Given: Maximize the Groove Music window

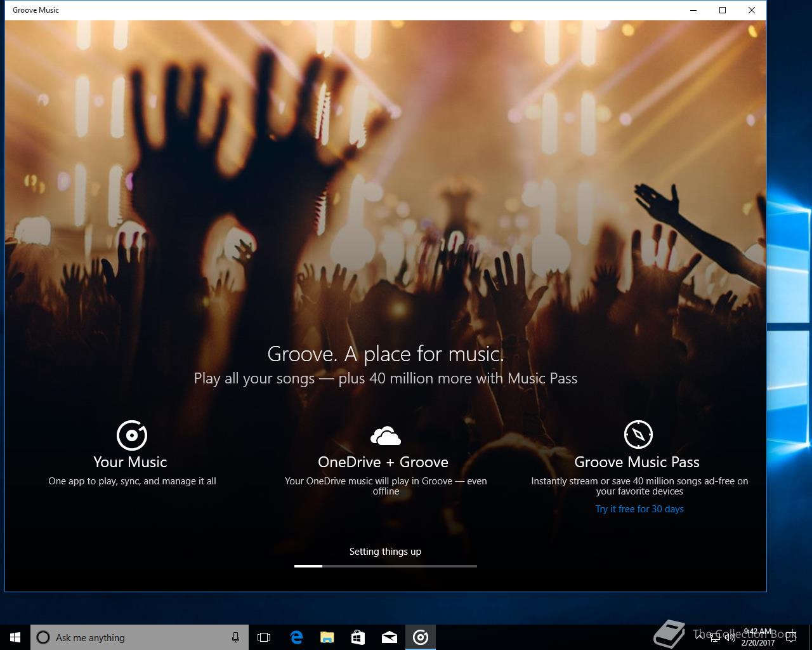Looking at the screenshot, I should (723, 10).
